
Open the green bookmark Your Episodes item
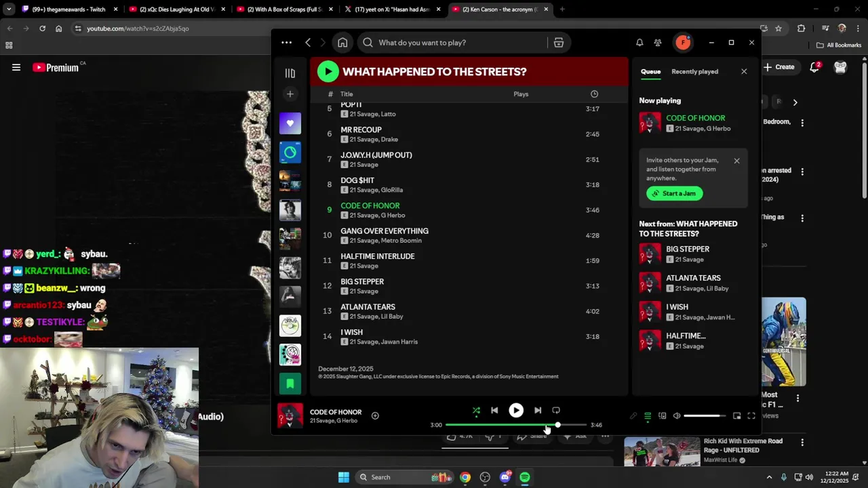point(290,384)
